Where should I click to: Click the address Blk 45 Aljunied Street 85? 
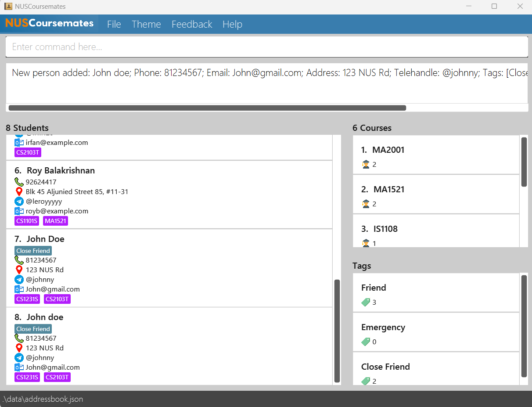pyautogui.click(x=77, y=191)
